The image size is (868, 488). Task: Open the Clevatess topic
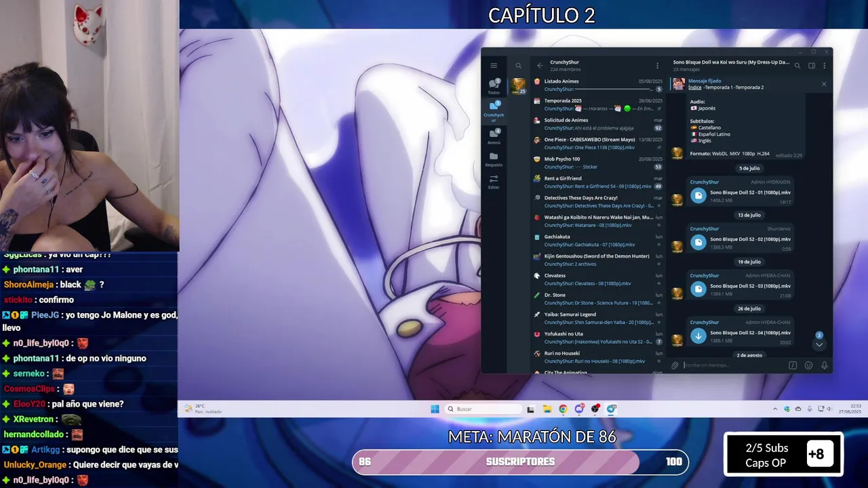click(598, 279)
